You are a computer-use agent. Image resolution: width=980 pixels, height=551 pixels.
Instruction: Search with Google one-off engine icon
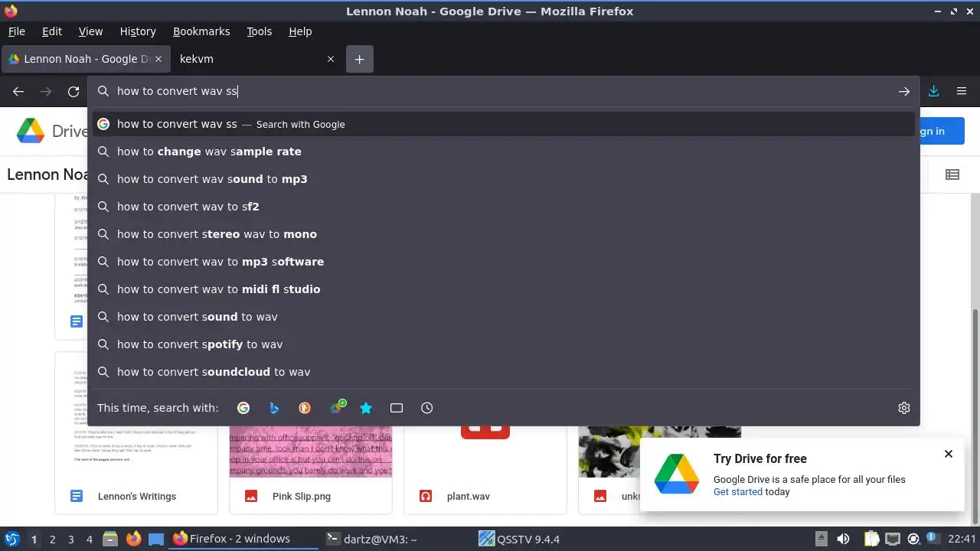[243, 408]
